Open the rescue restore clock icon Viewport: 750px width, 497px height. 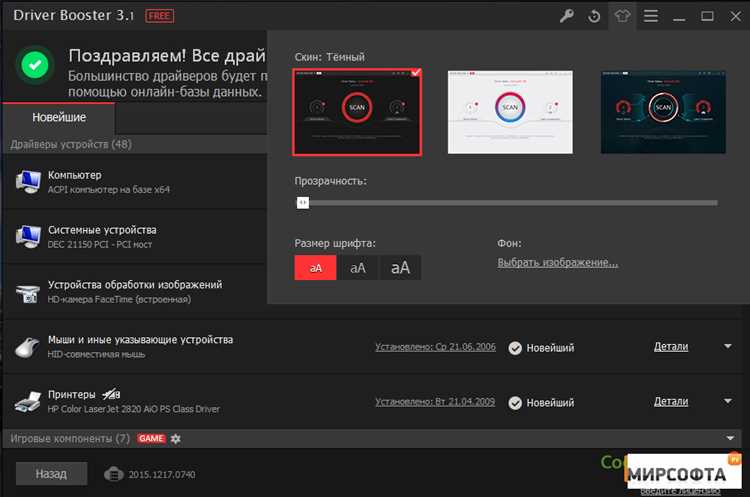[x=594, y=16]
